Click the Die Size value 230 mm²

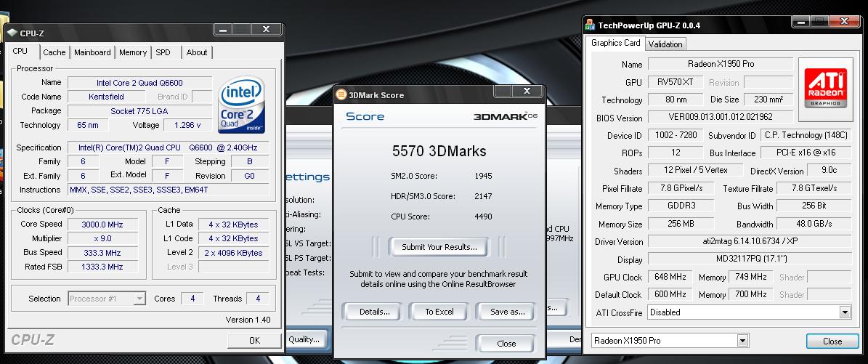768,100
